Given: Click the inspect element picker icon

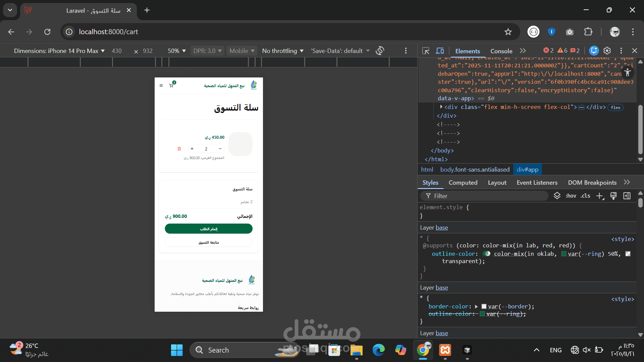Looking at the screenshot, I should [426, 51].
